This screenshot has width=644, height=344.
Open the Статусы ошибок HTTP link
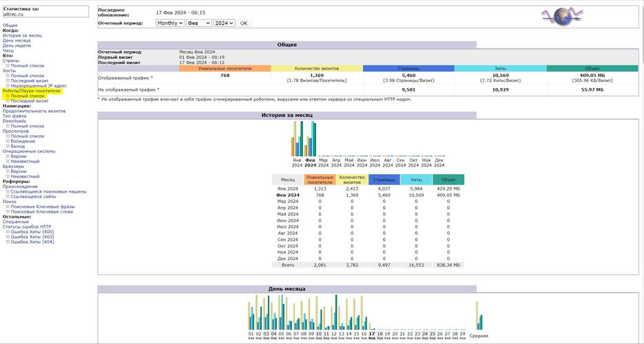[x=27, y=226]
